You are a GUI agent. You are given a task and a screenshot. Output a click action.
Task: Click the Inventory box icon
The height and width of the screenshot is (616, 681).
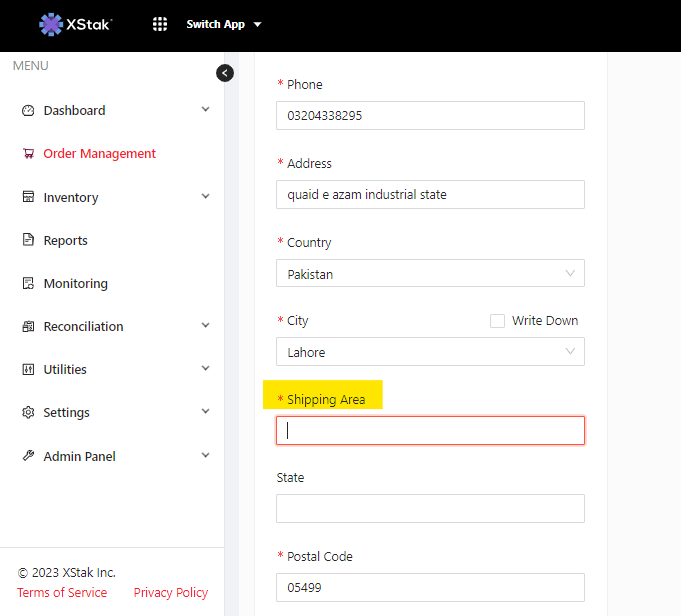coord(28,198)
